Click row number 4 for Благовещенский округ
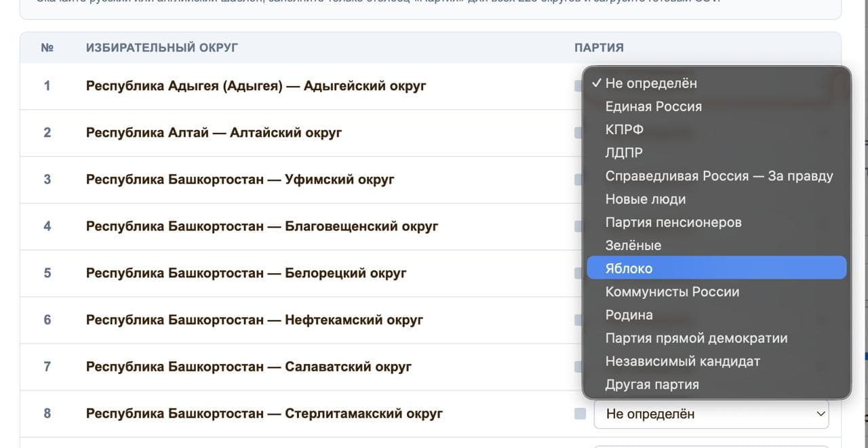 pyautogui.click(x=47, y=226)
